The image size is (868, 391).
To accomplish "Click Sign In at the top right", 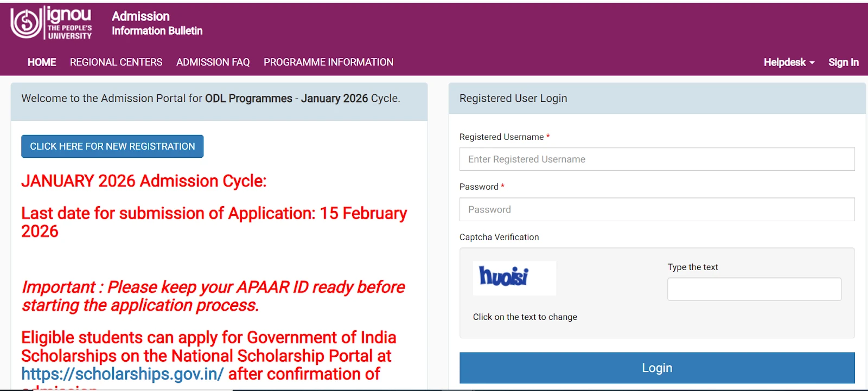I will pyautogui.click(x=843, y=62).
